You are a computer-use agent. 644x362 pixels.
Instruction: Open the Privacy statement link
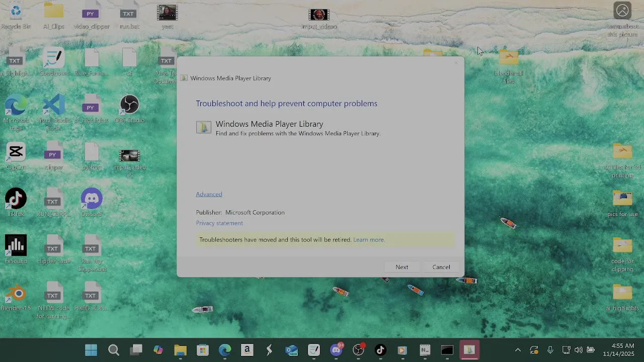tap(219, 223)
